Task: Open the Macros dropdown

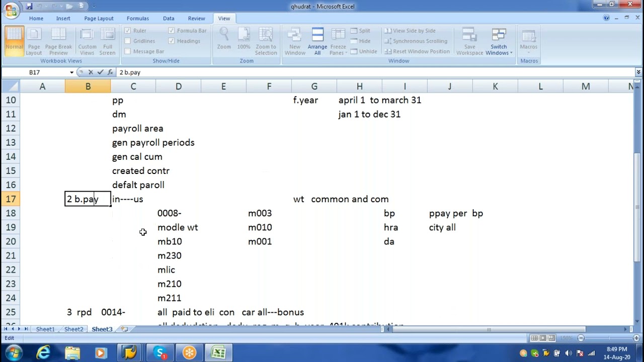Action: pos(528,41)
